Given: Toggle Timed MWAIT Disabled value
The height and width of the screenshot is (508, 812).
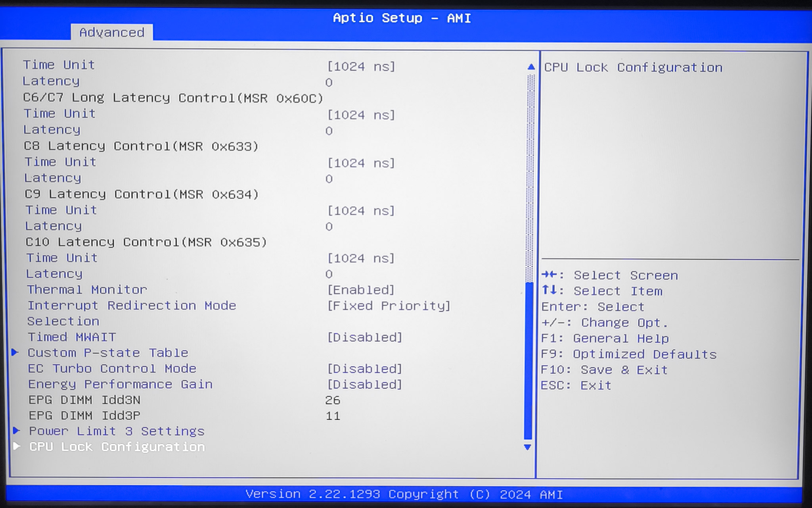Looking at the screenshot, I should point(364,337).
